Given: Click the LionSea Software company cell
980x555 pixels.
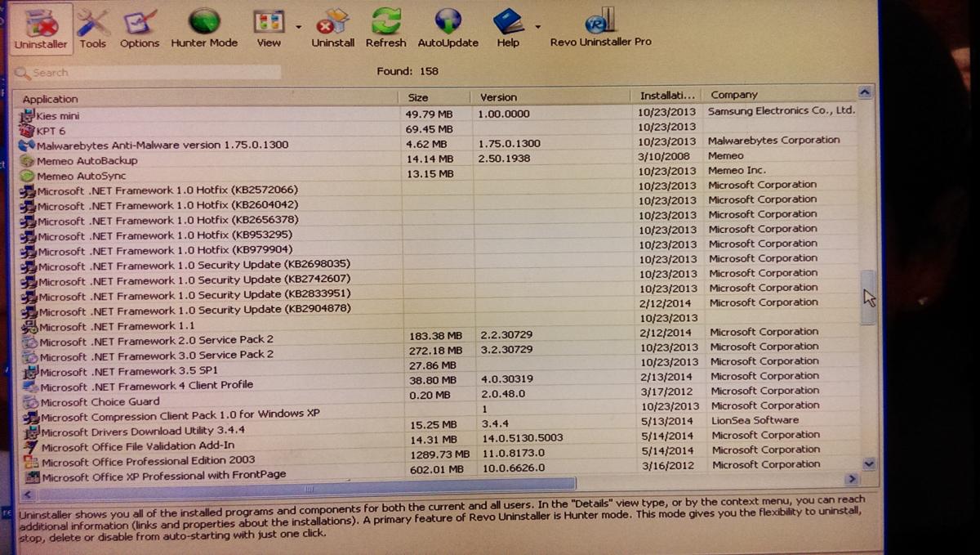Looking at the screenshot, I should point(755,420).
